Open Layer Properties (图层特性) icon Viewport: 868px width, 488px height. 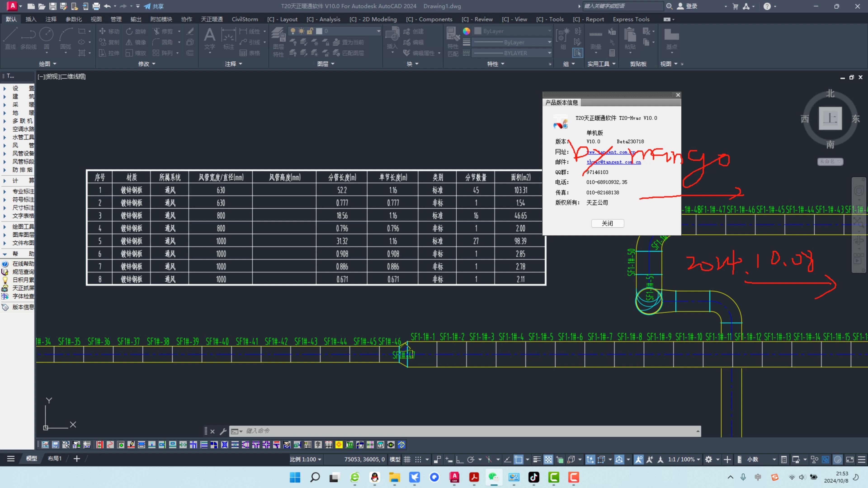pyautogui.click(x=278, y=42)
